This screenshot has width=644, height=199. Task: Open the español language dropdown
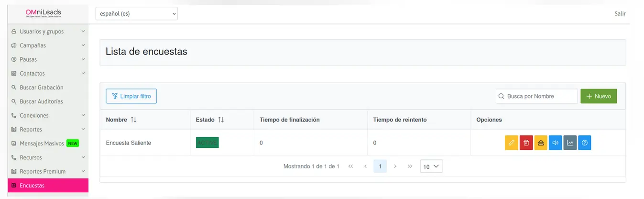136,14
